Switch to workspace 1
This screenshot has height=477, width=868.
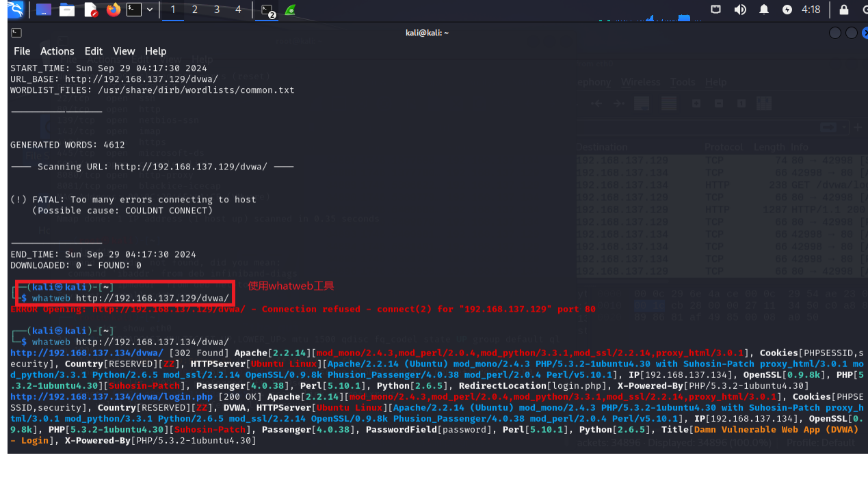click(173, 10)
